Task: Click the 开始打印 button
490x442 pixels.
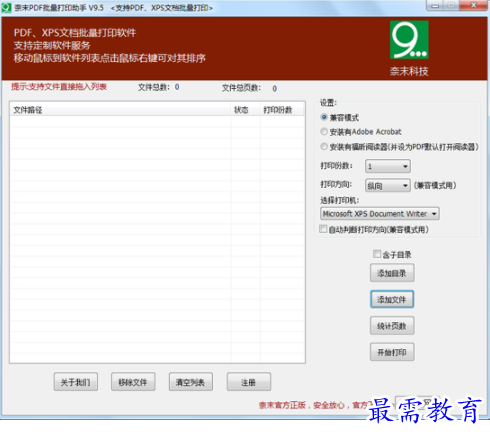Action: 392,352
